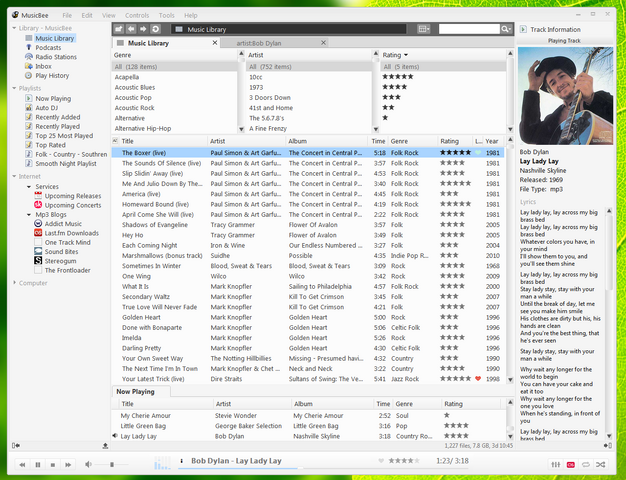Set playing track star rating in player bar
The height and width of the screenshot is (480, 626).
(x=404, y=461)
